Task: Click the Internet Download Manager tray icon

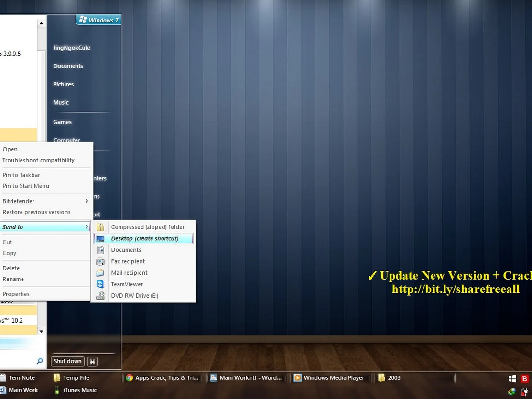Action: pyautogui.click(x=512, y=392)
